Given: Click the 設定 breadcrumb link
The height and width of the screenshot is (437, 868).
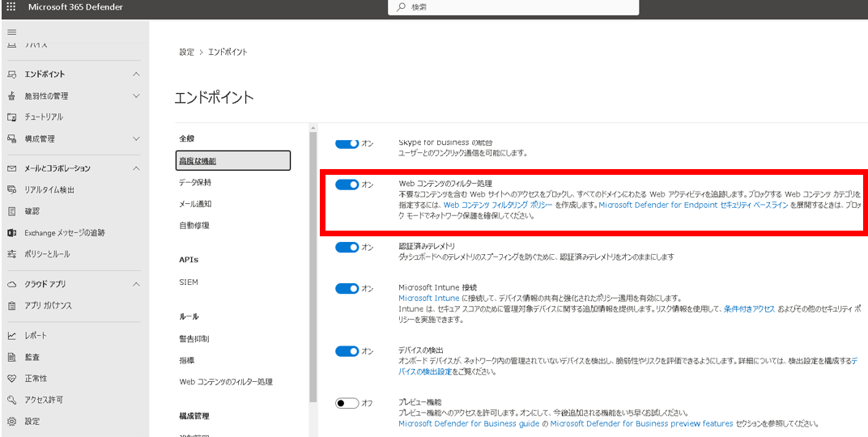Looking at the screenshot, I should 186,52.
